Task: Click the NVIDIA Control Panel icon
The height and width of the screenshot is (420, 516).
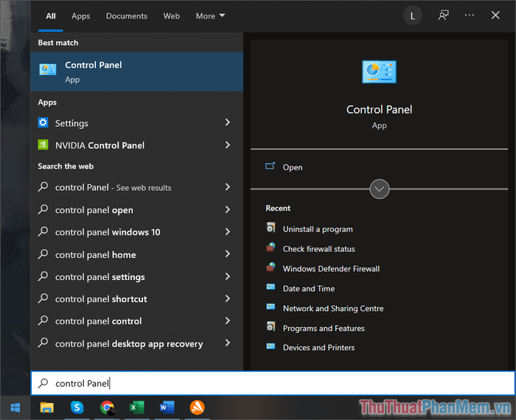Action: [x=43, y=144]
